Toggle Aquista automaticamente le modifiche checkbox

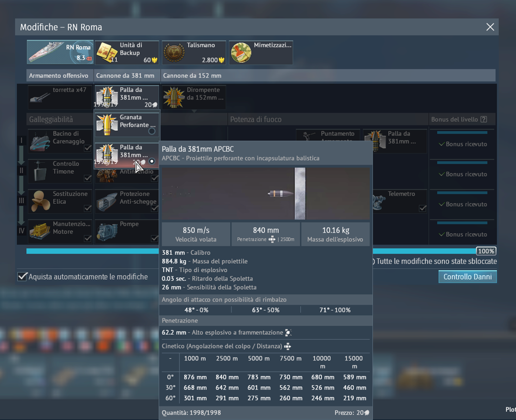[22, 276]
